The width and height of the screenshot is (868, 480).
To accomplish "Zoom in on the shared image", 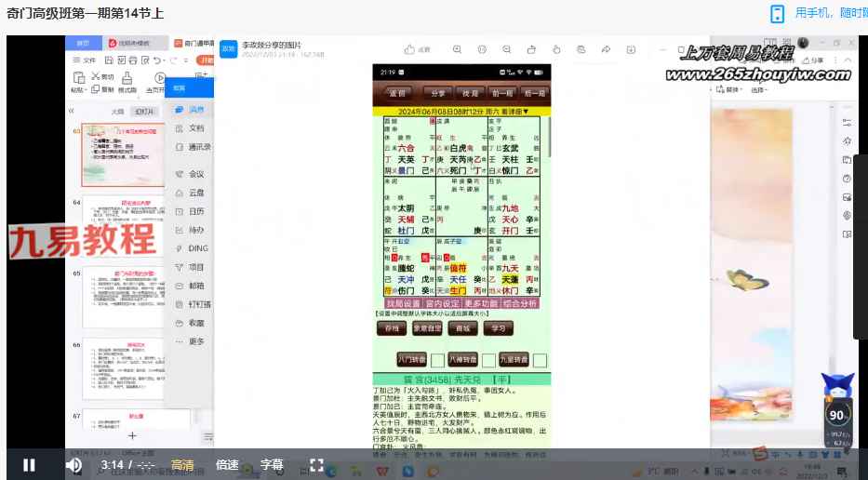I will pyautogui.click(x=457, y=49).
